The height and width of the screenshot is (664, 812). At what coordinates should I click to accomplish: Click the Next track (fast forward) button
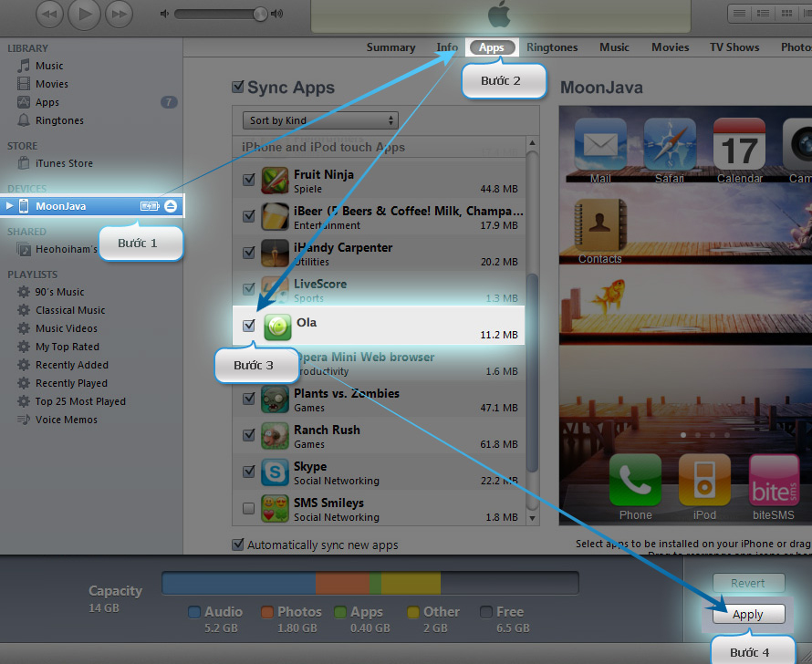[119, 14]
